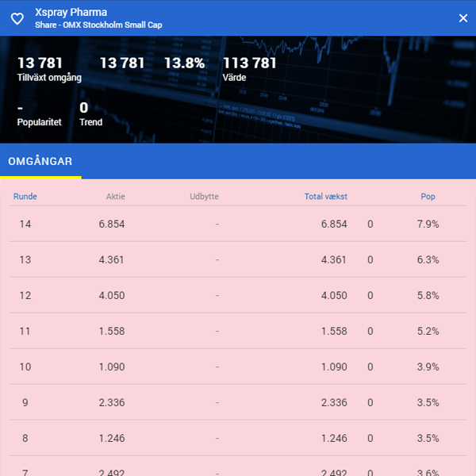
Task: Close the Xspray Pharma panel
Action: pos(463,18)
